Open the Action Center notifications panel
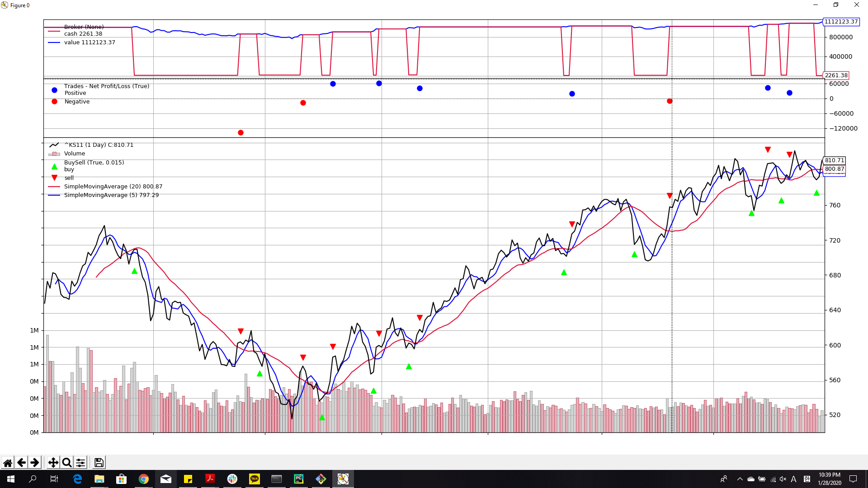Viewport: 868px width, 488px height. click(853, 479)
